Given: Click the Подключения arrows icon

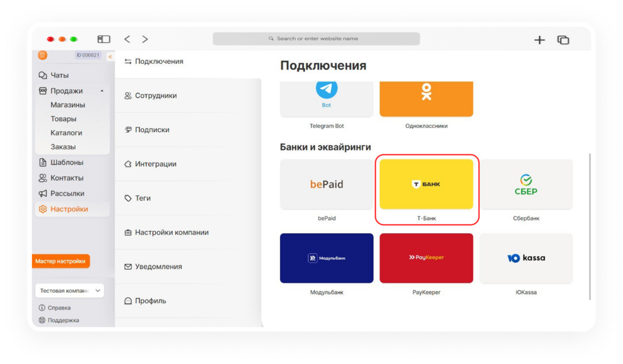Looking at the screenshot, I should pos(128,62).
